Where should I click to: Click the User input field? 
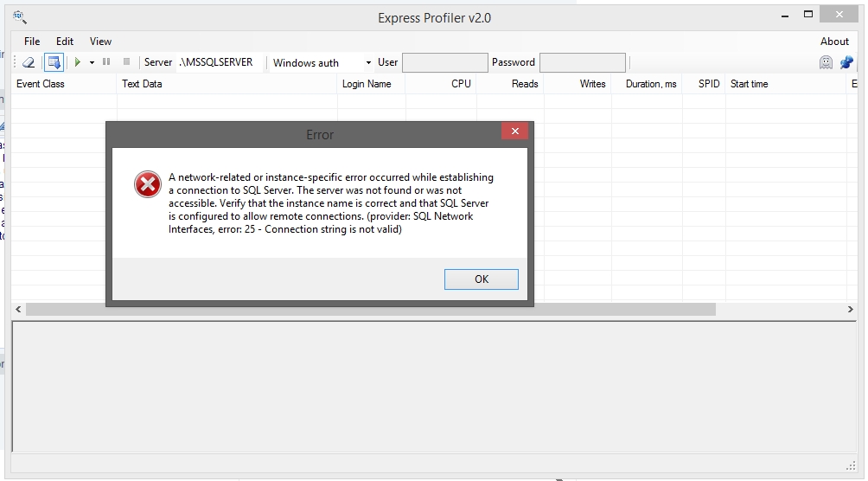pos(445,62)
